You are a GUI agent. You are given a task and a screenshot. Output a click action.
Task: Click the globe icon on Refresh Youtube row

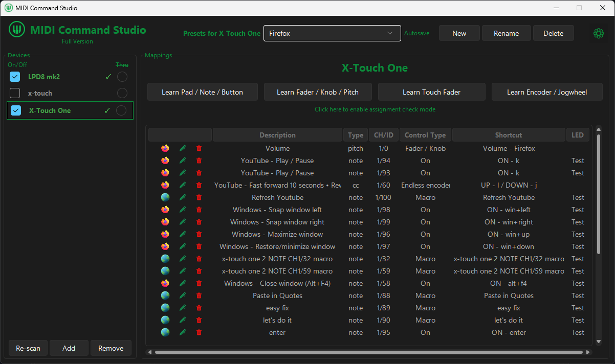[165, 197]
